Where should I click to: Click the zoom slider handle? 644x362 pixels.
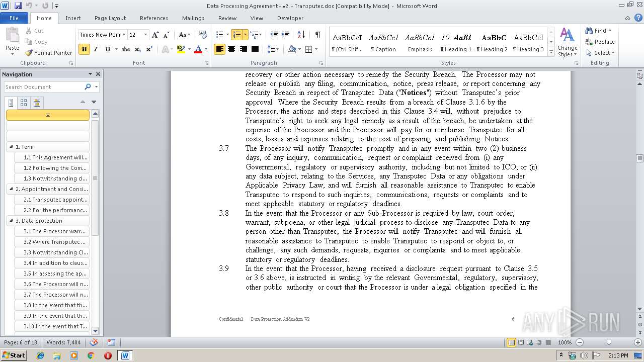click(608, 342)
